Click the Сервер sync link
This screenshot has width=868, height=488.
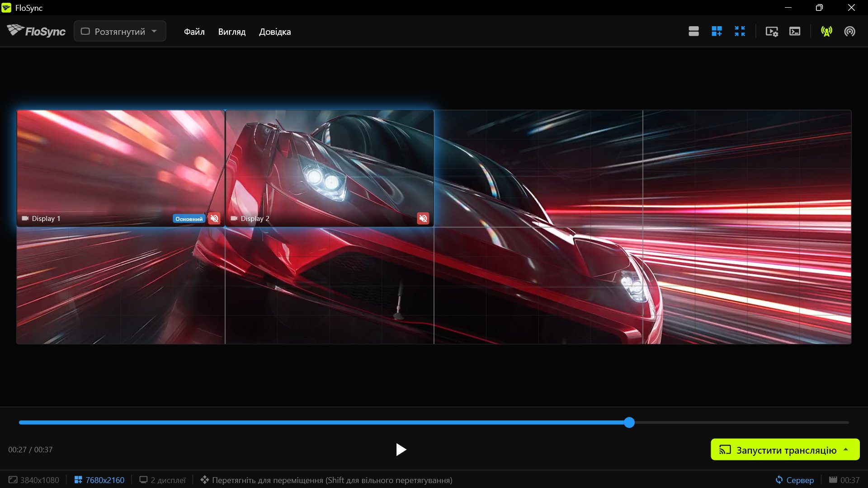[795, 480]
